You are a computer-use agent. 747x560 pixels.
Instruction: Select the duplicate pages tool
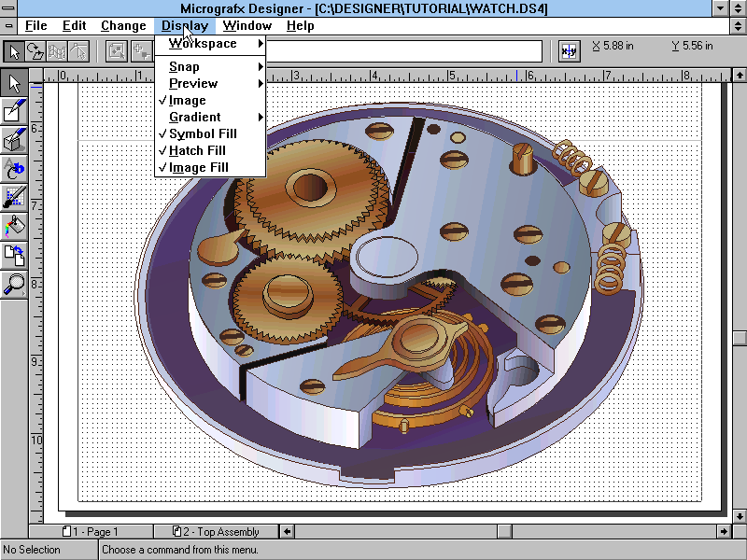[x=12, y=254]
